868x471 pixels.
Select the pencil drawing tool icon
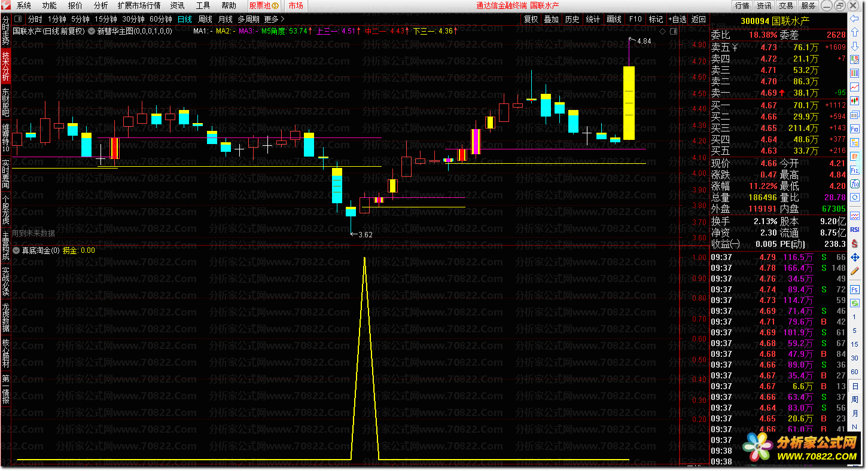tap(855, 271)
